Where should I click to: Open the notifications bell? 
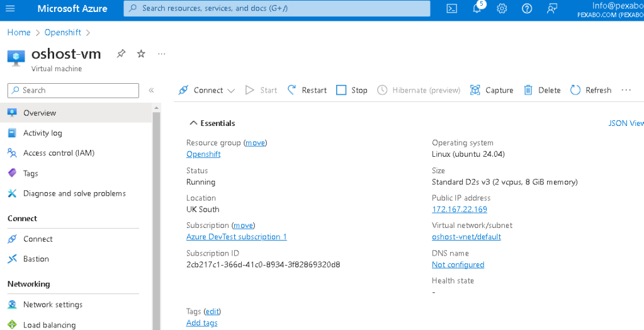click(477, 8)
